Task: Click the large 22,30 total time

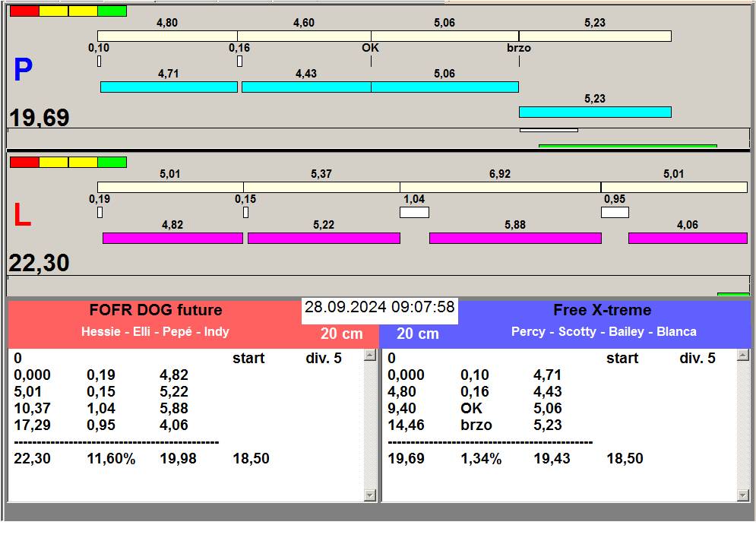Action: pos(39,263)
